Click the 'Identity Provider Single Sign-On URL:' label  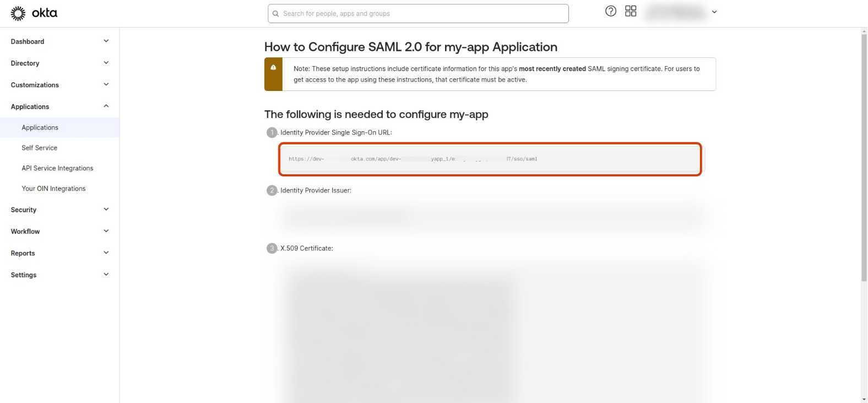[336, 133]
